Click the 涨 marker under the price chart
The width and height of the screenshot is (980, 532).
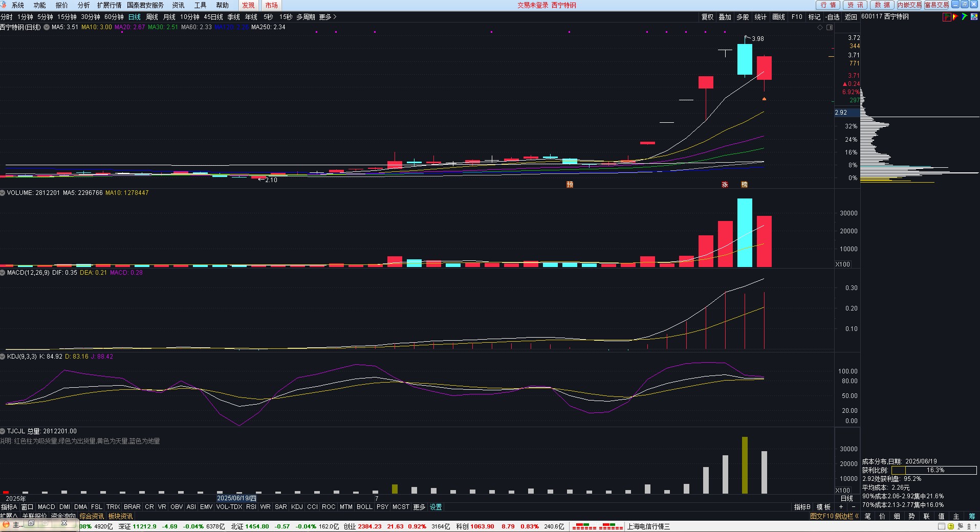click(725, 185)
